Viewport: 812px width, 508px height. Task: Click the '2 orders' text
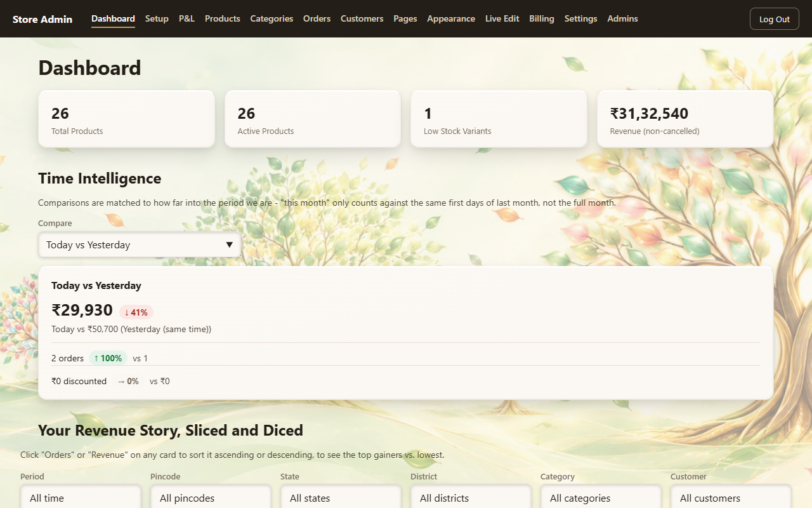coord(67,358)
